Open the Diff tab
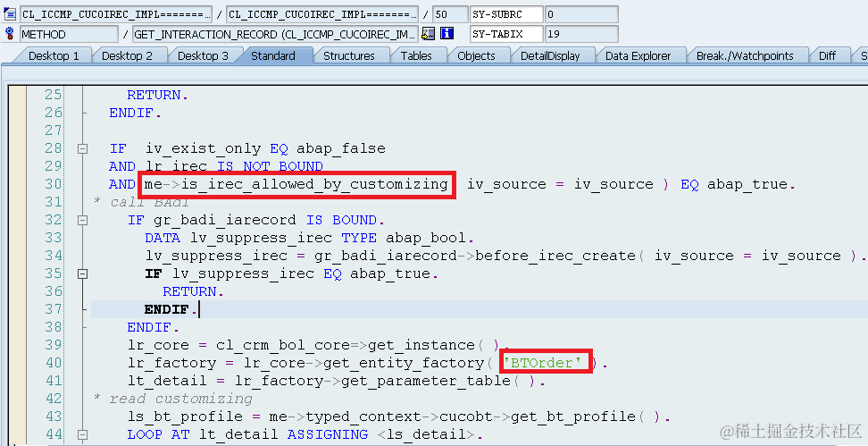 pos(827,55)
